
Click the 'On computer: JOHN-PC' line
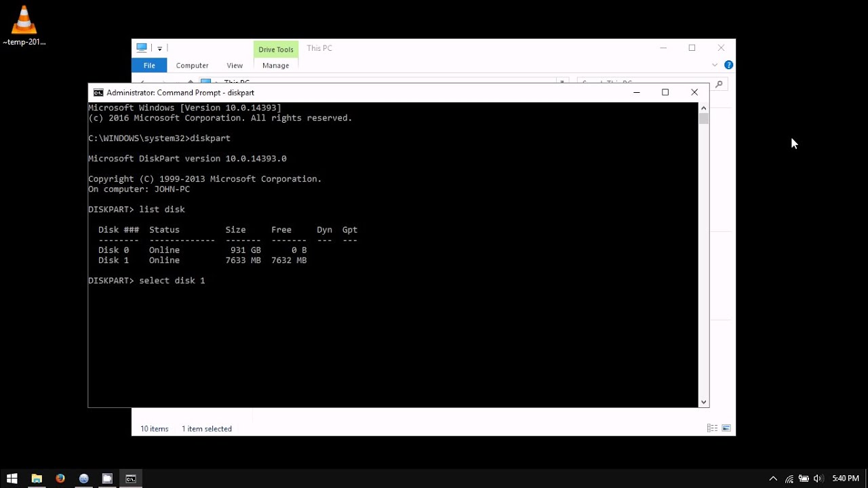(139, 189)
